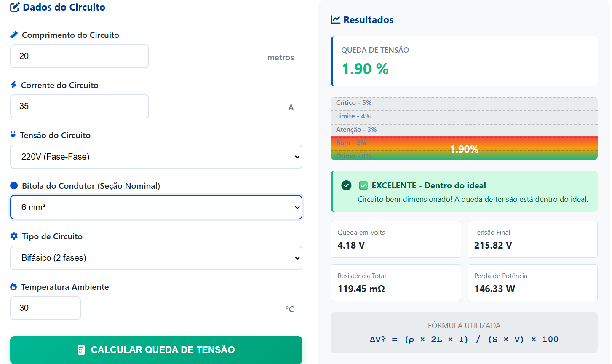
Task: Click the current field showing 35
Action: [80, 106]
